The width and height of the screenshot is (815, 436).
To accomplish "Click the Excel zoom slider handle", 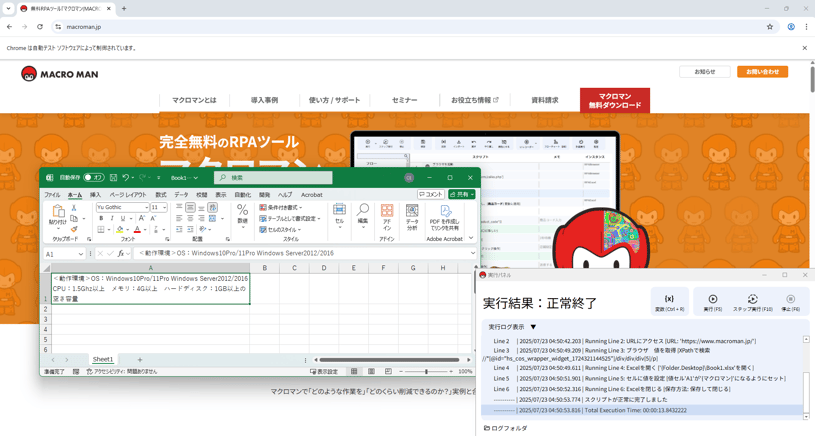I will 426,372.
